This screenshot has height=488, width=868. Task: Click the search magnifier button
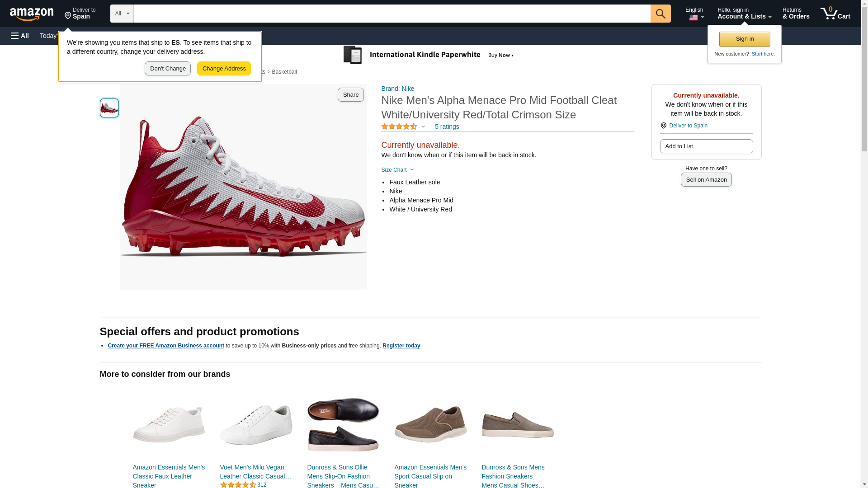[660, 14]
